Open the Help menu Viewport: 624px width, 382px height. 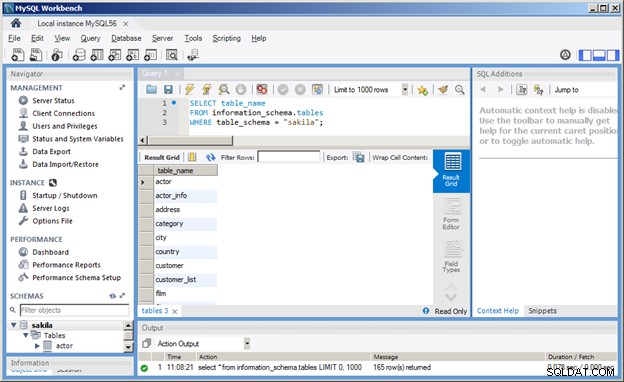pos(259,38)
